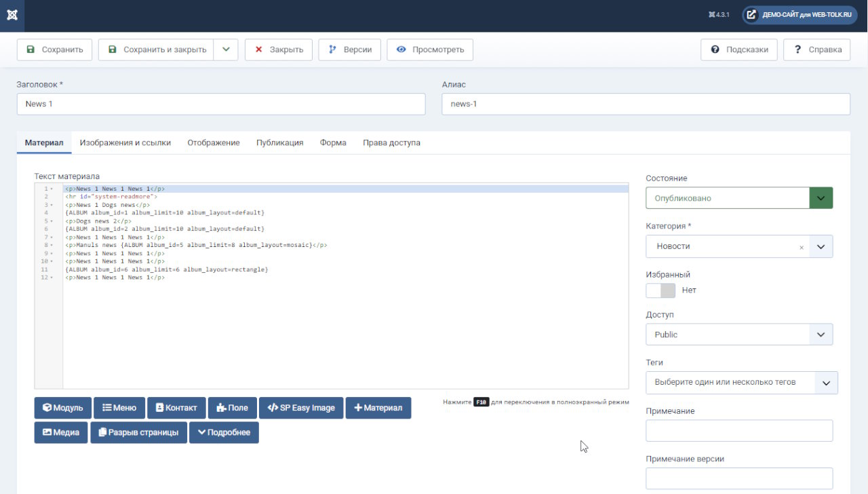Click the Подробнее read more button

(224, 432)
